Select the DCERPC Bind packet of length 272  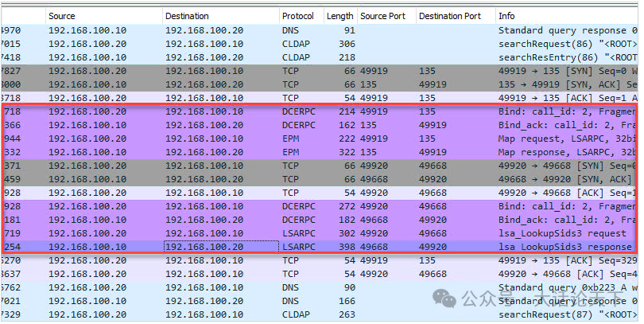320,206
